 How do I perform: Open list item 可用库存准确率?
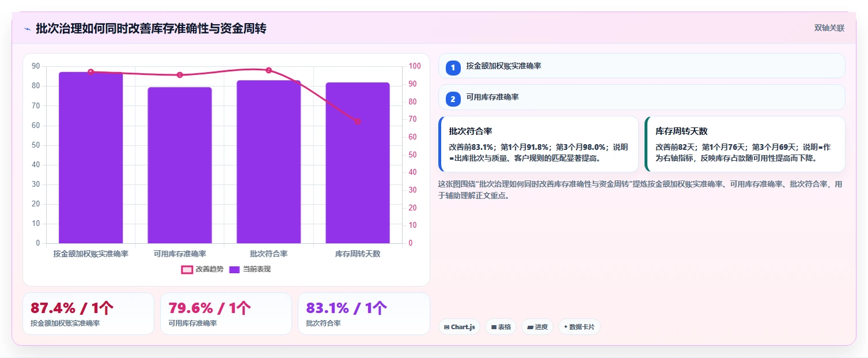642,97
